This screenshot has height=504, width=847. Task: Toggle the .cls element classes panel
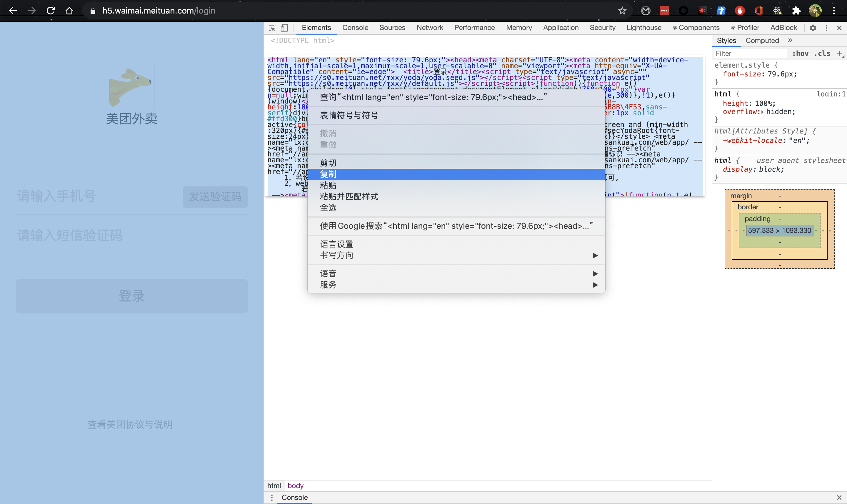click(x=822, y=53)
